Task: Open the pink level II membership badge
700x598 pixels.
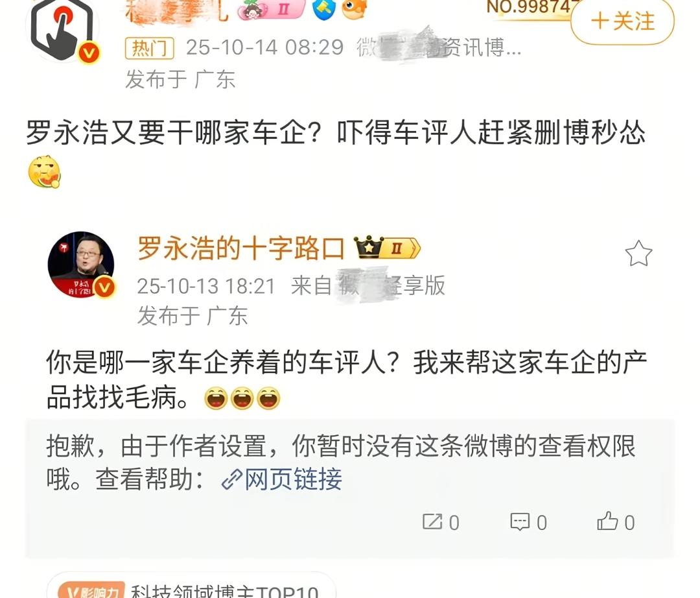Action: coord(271,9)
